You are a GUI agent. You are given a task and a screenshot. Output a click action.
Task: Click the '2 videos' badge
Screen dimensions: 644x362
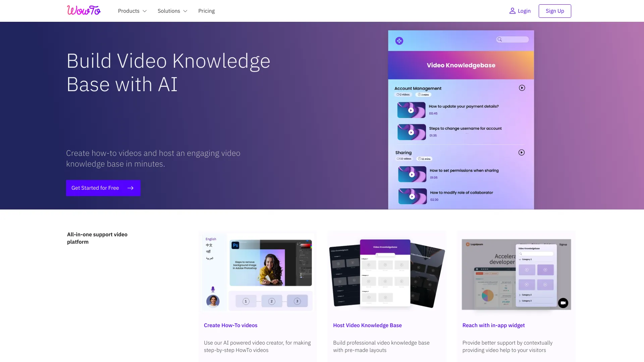pos(403,95)
